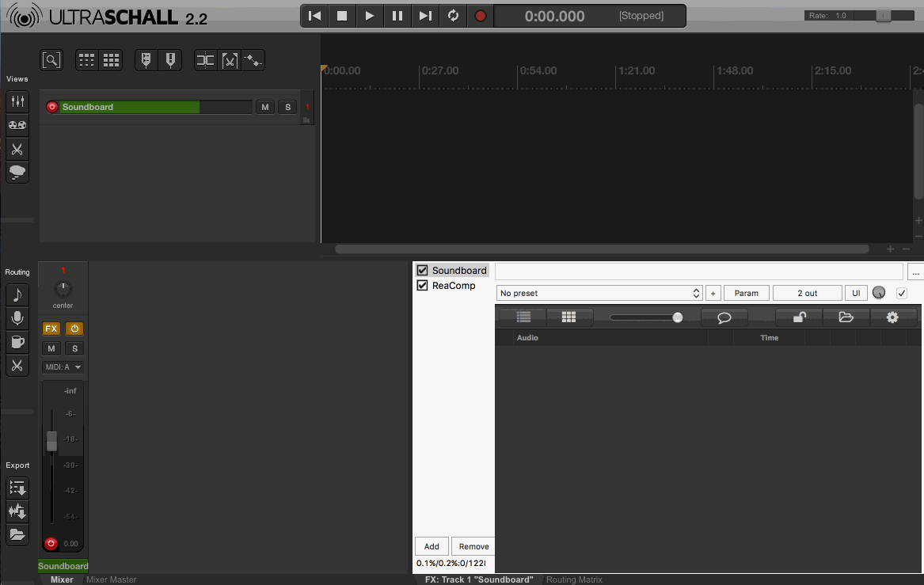924x585 pixels.
Task: Select the filled grid view icon
Action: (111, 60)
